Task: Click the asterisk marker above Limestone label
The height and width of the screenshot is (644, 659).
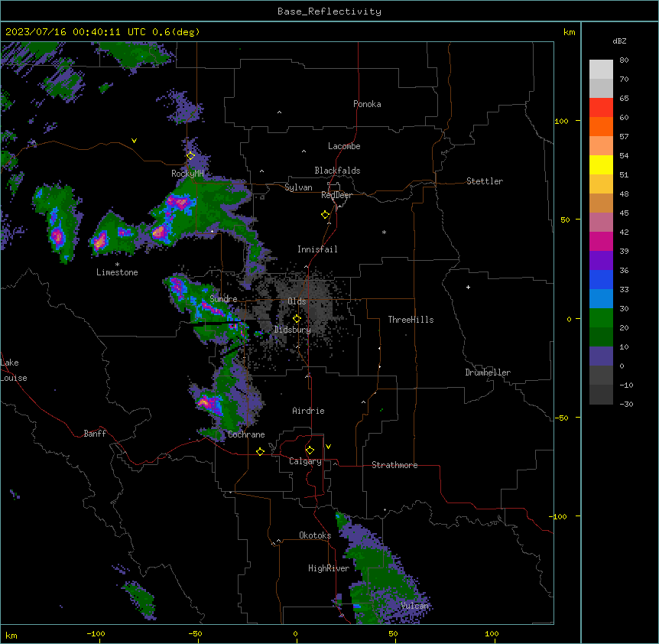Action: coord(117,265)
